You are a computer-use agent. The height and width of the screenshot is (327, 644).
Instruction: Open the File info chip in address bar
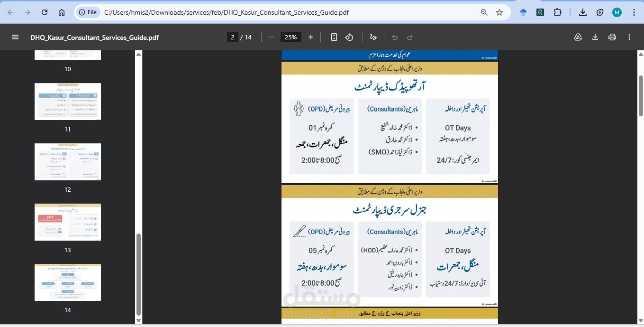[88, 12]
